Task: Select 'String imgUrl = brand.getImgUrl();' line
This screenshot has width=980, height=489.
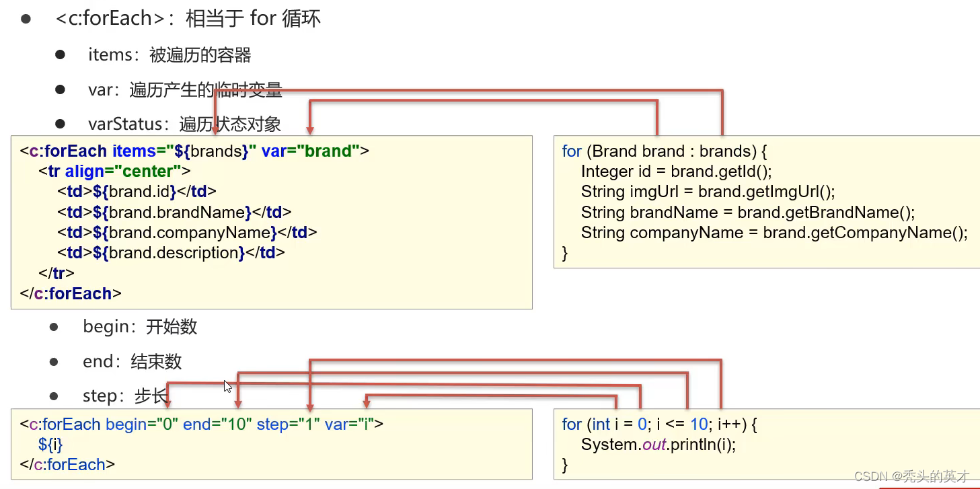Action: [708, 192]
